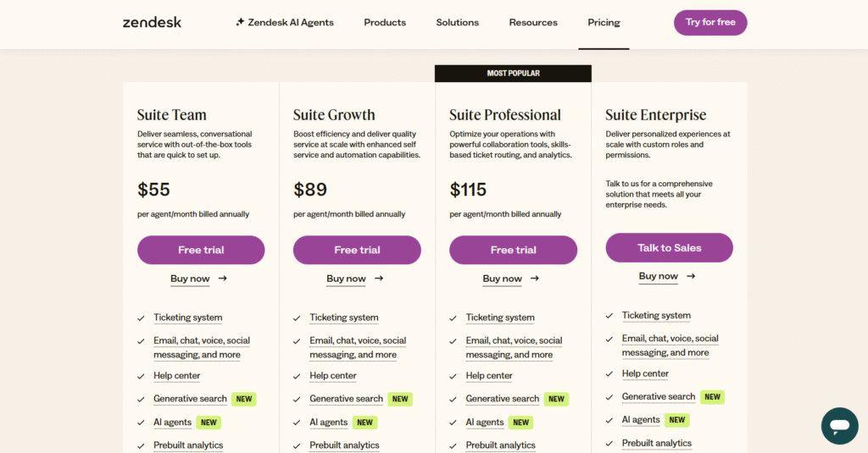Viewport: 868px width, 453px height.
Task: Click the Zendesk logo
Action: tap(152, 23)
